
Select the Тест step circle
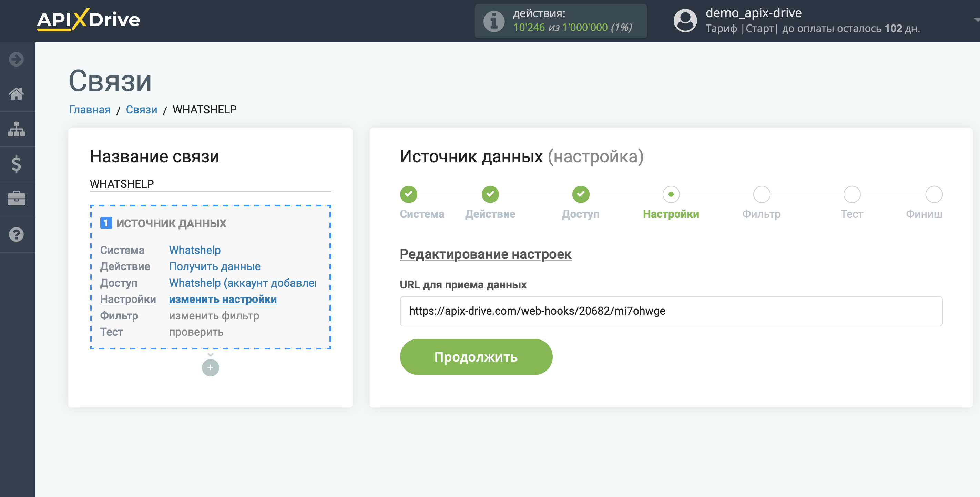click(852, 194)
